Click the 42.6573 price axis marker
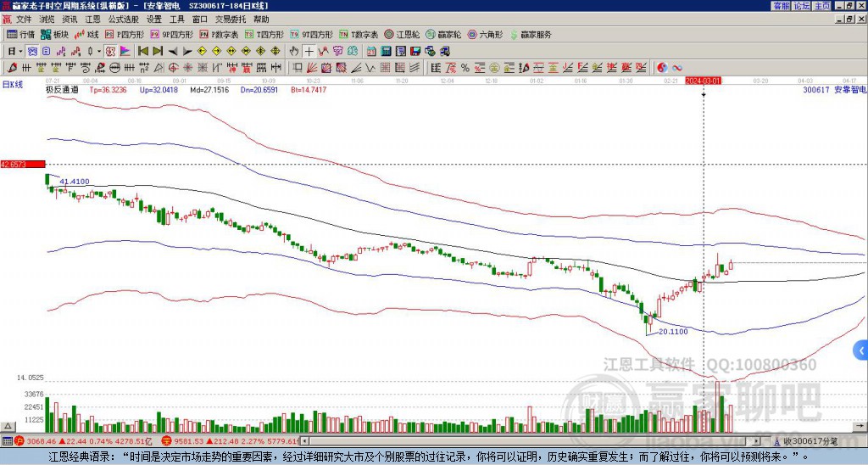 coord(23,165)
